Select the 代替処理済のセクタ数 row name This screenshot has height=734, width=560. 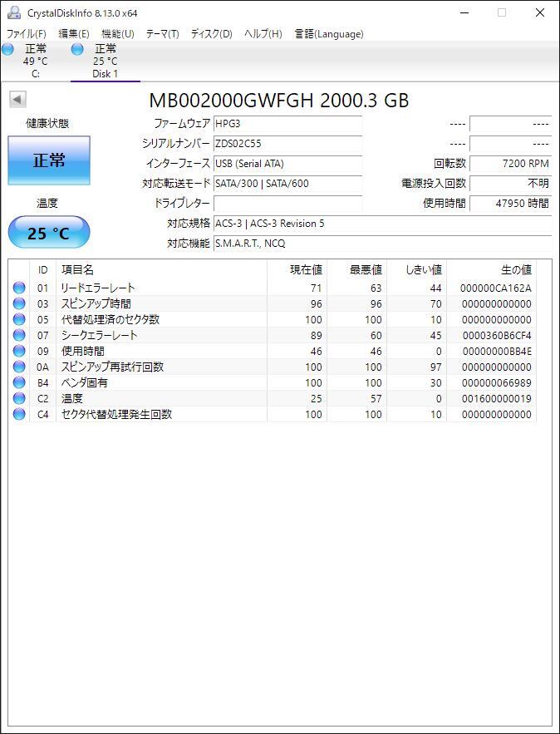point(111,320)
